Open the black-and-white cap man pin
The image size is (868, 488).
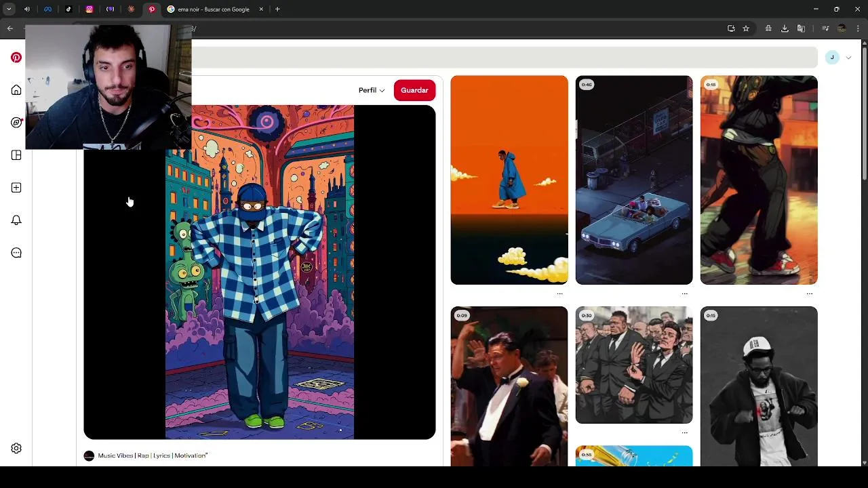(x=759, y=386)
